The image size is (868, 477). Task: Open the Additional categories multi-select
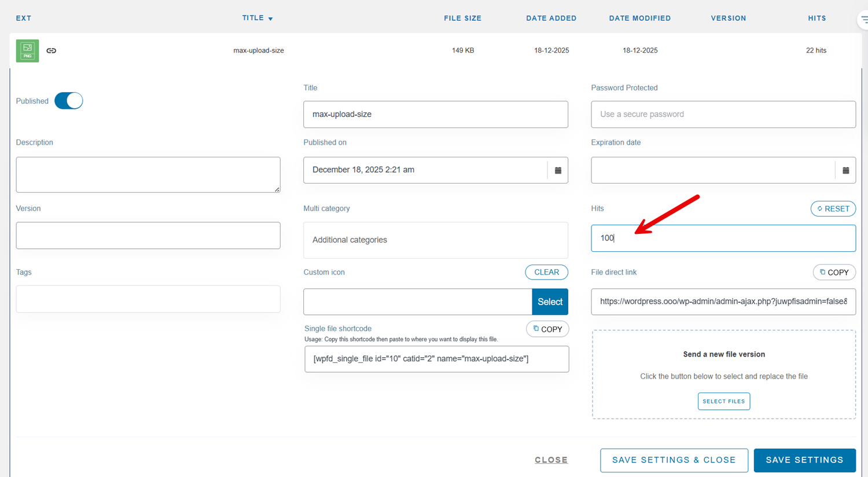point(435,240)
